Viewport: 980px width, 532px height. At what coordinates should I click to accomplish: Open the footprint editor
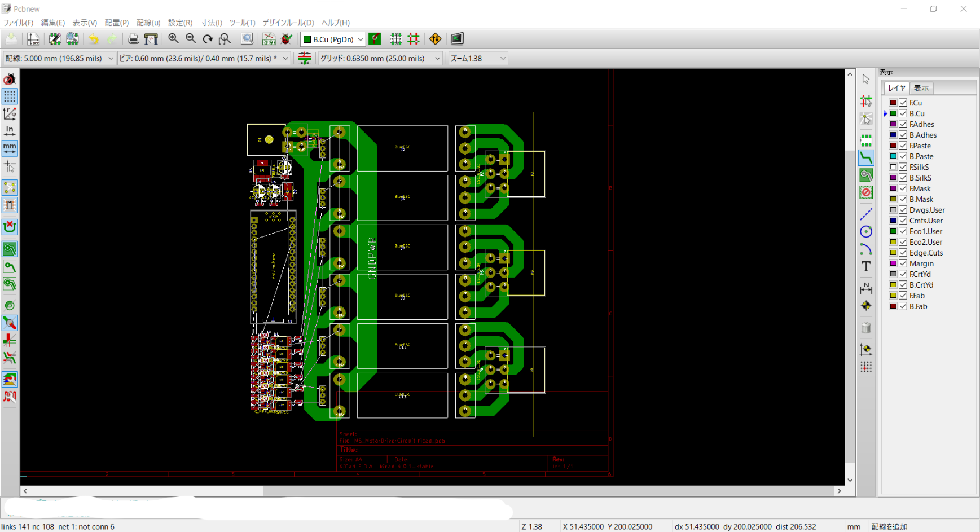[x=55, y=39]
